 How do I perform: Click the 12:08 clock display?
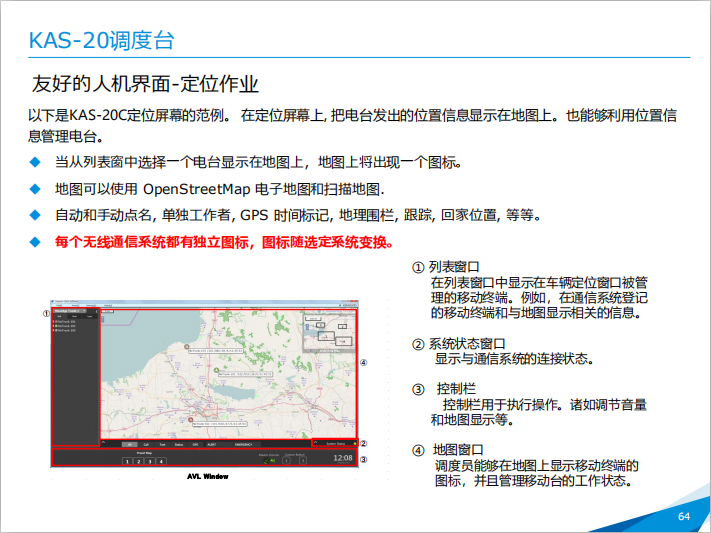pyautogui.click(x=342, y=458)
